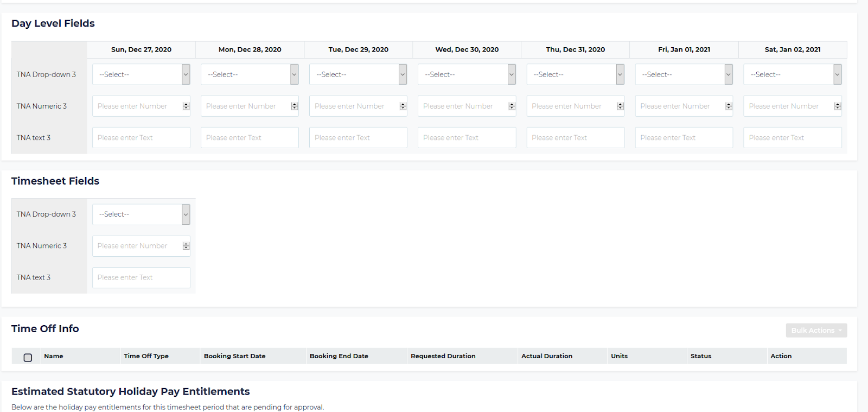
Task: Open TNA Drop-down 3 for Sat, Jan 02
Action: point(792,74)
